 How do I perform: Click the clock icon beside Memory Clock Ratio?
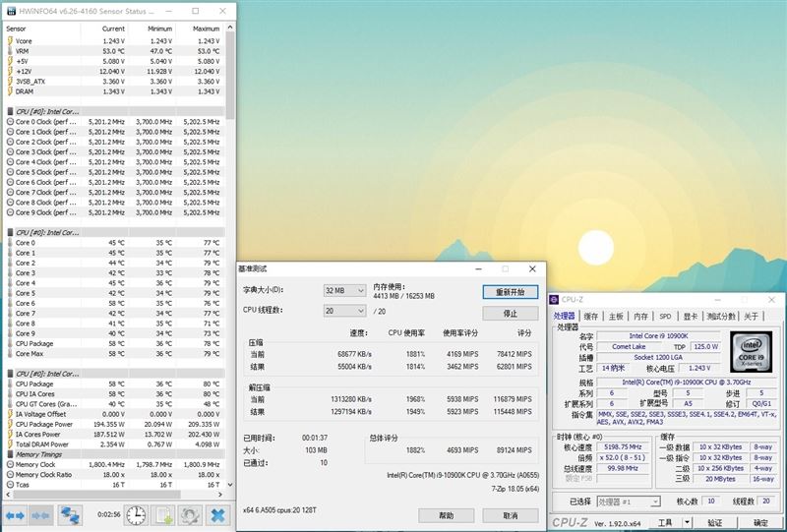coord(11,474)
